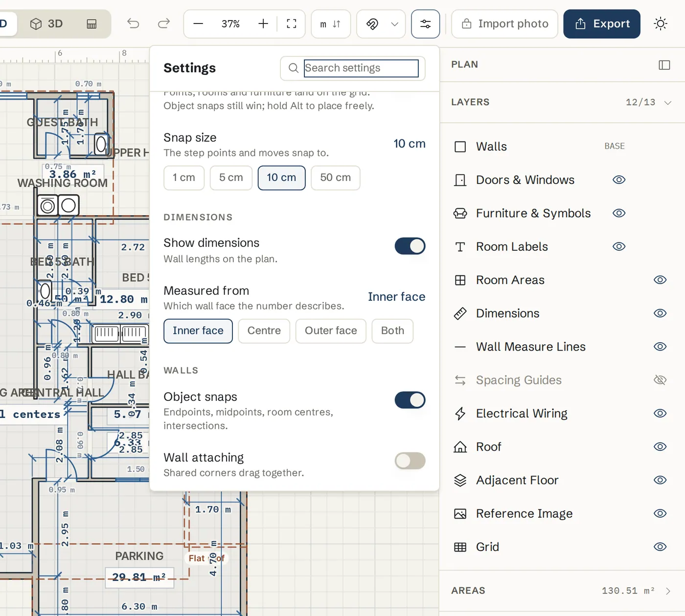Click the Wall Measure Lines layer icon

pyautogui.click(x=460, y=347)
